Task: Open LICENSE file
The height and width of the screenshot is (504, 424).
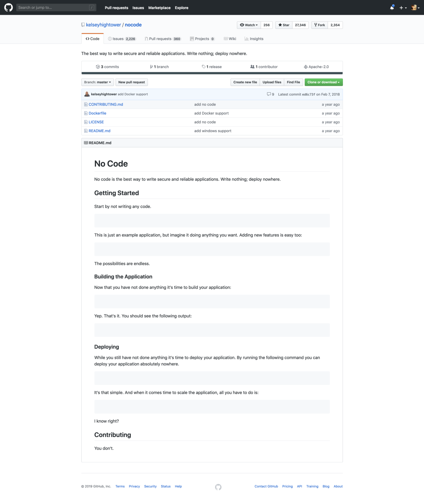Action: (96, 122)
